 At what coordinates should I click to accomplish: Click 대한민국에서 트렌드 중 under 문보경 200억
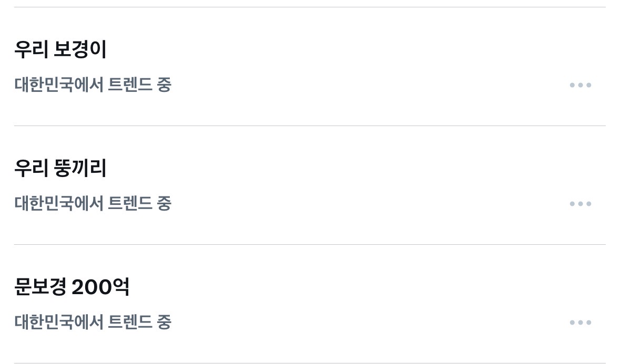click(x=93, y=323)
